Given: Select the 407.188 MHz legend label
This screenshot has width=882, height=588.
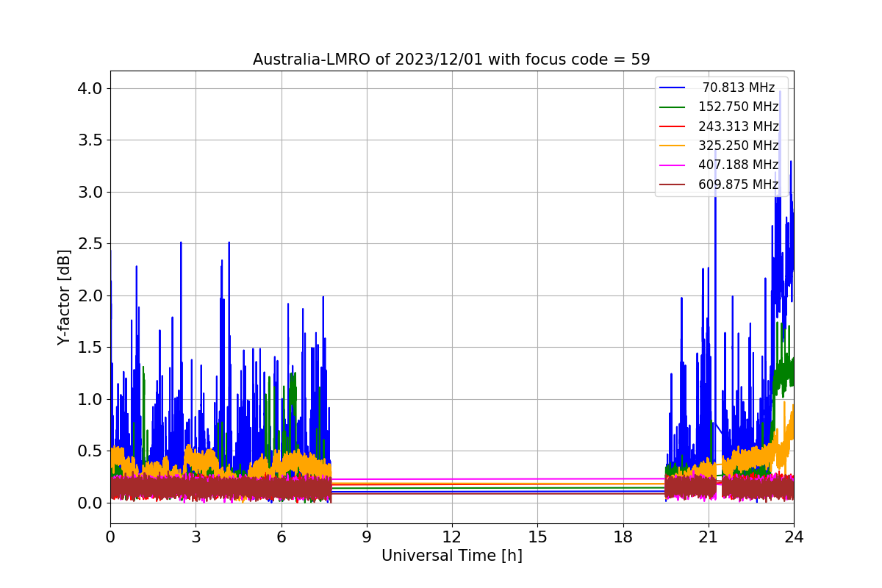Looking at the screenshot, I should point(739,165).
